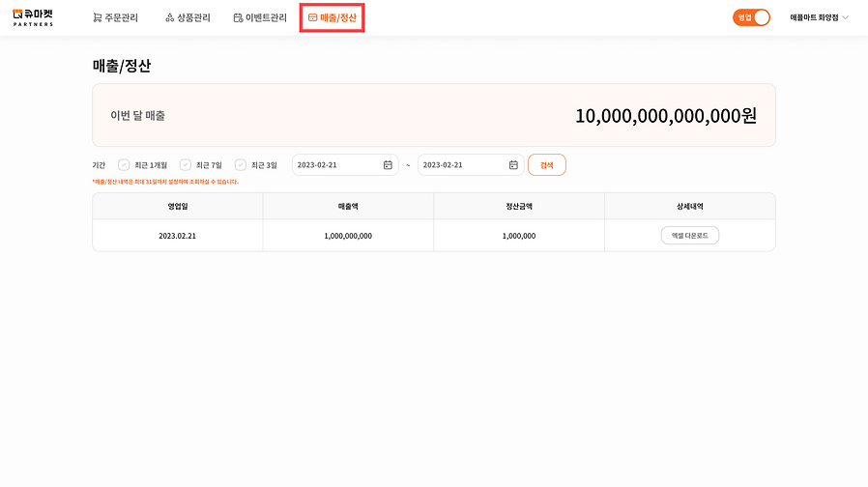Click the start date field 2023-02-21

pyautogui.click(x=345, y=165)
